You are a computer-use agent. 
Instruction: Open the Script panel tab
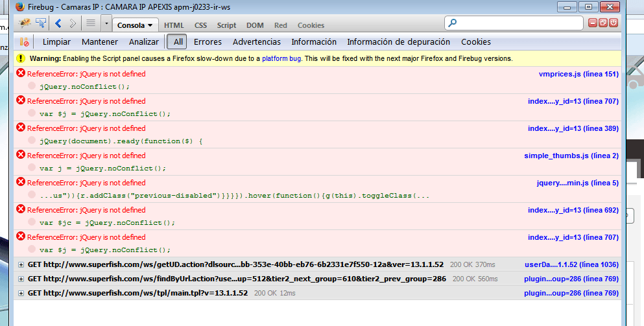coord(226,25)
